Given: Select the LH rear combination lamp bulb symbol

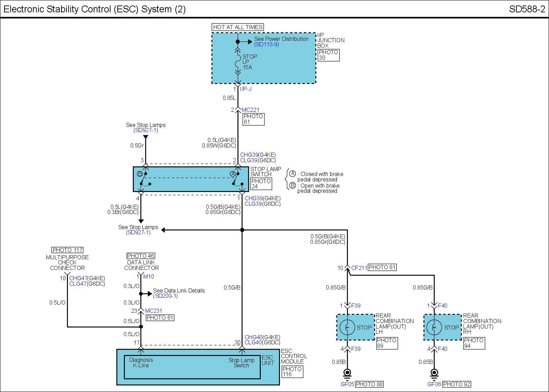Looking at the screenshot, I should 347,327.
